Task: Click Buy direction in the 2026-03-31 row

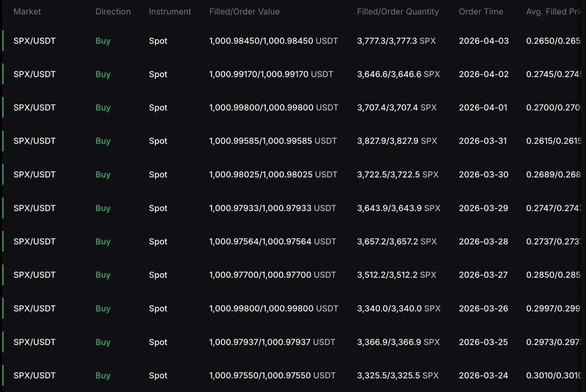Action: pos(103,141)
